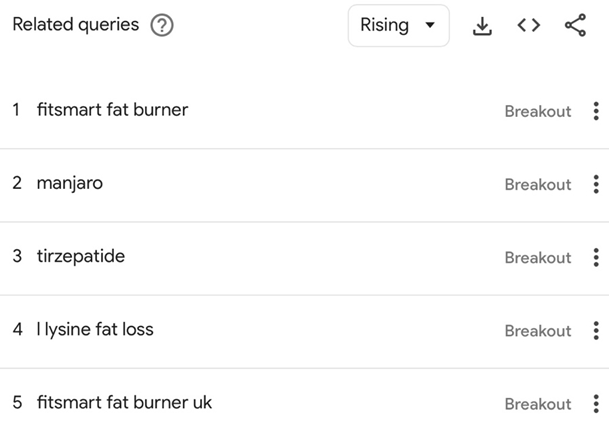Select the fitsmart fat burner uk query
Viewport: 609px width, 434px height.
click(124, 402)
